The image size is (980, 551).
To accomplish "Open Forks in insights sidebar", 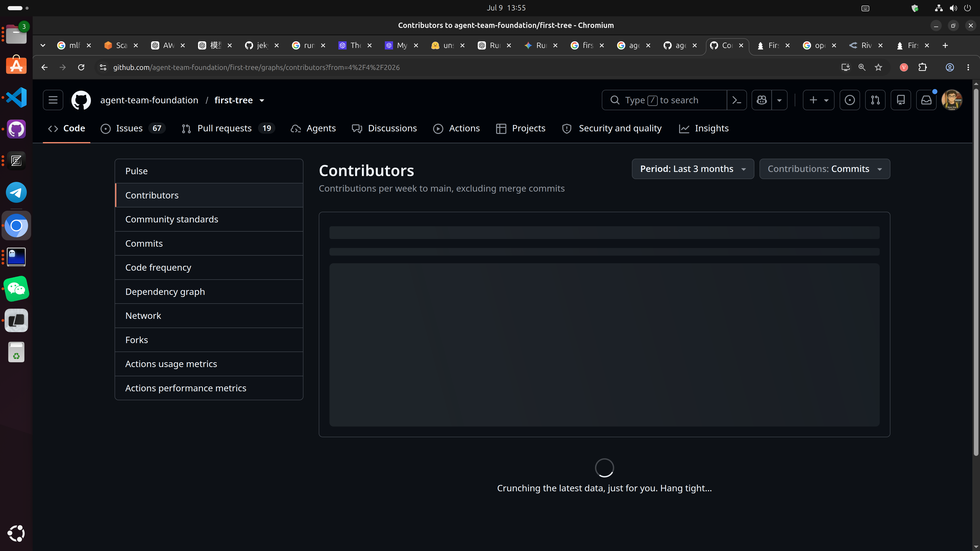I will pyautogui.click(x=209, y=340).
